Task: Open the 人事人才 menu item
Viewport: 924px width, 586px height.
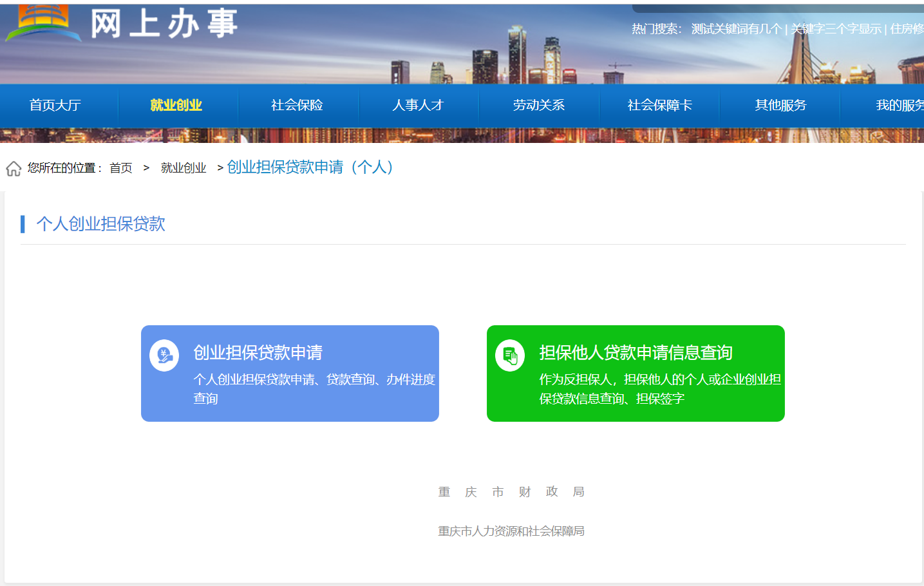Action: [x=418, y=105]
